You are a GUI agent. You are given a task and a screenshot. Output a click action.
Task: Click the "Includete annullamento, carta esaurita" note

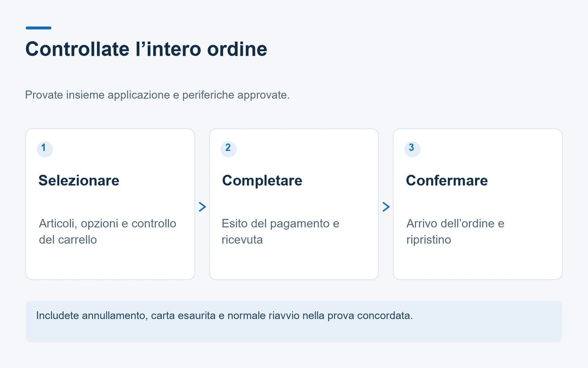click(294, 321)
